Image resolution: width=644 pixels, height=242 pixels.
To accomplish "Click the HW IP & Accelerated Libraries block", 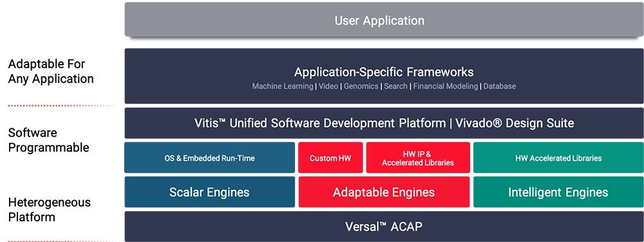I will coord(418,157).
